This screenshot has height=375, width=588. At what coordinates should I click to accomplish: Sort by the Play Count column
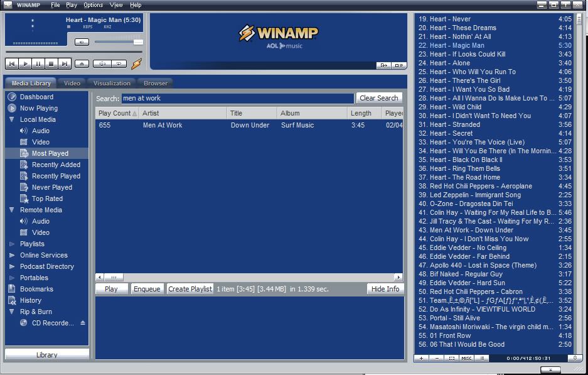(117, 113)
